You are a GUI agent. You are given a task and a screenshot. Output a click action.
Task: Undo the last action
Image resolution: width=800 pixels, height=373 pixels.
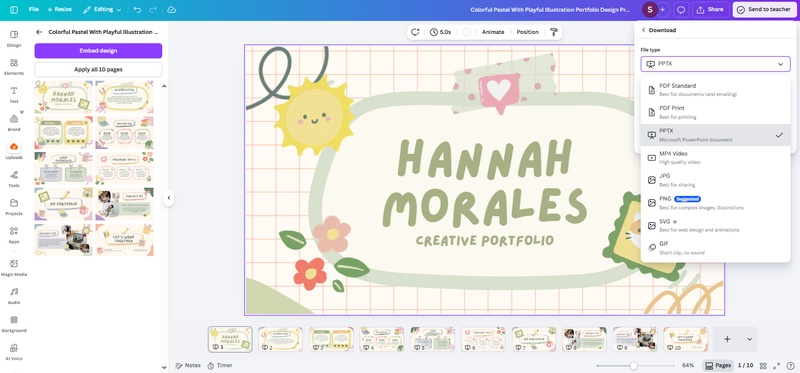137,10
